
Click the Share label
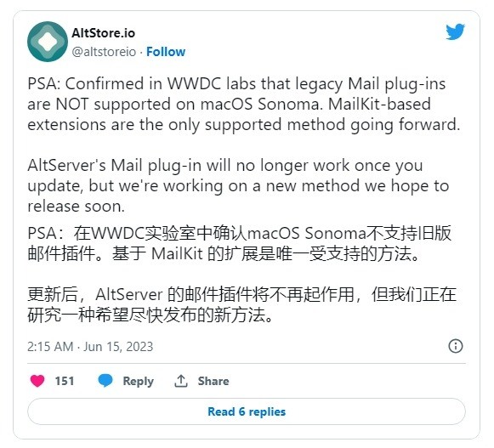click(x=213, y=381)
